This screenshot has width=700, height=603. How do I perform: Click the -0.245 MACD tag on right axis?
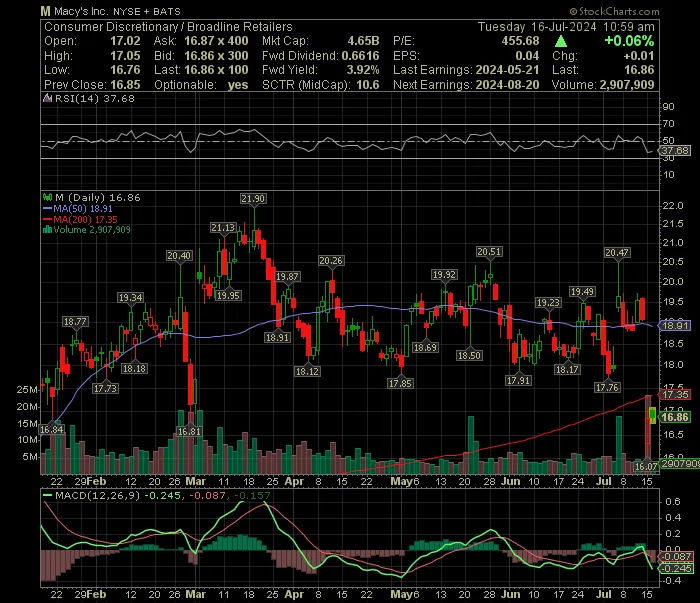coord(677,569)
